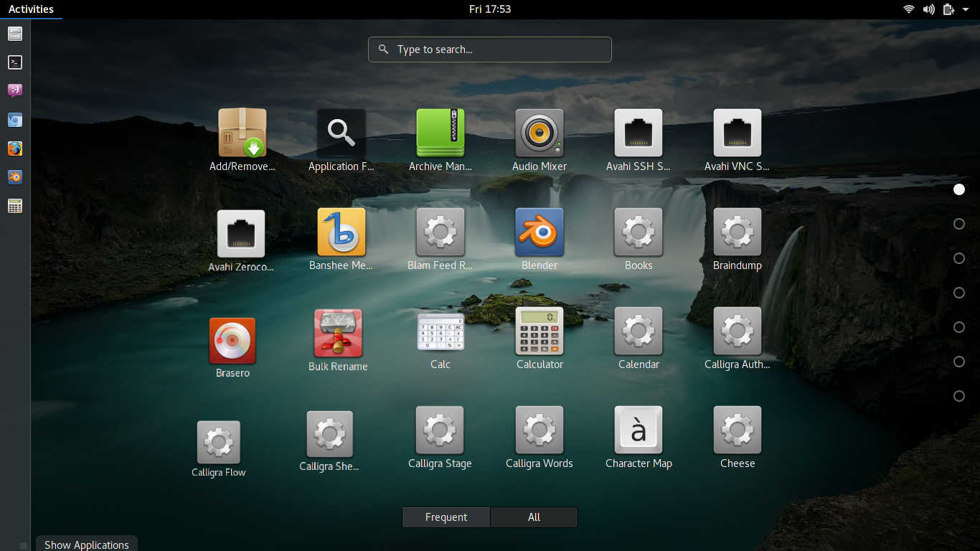Click the battery status icon
The image size is (980, 551).
click(949, 9)
